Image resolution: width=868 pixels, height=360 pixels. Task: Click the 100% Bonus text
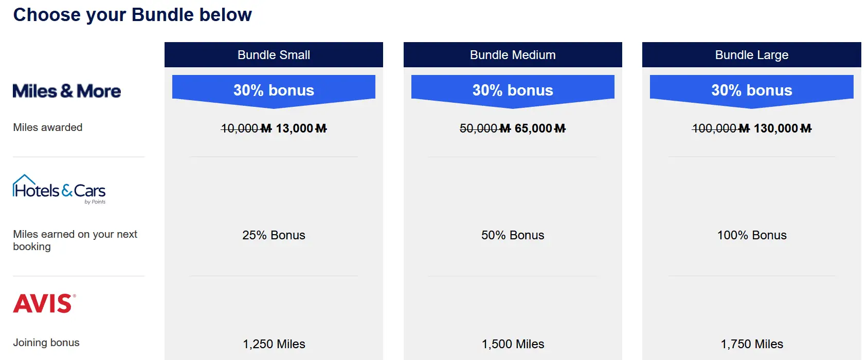click(x=752, y=235)
